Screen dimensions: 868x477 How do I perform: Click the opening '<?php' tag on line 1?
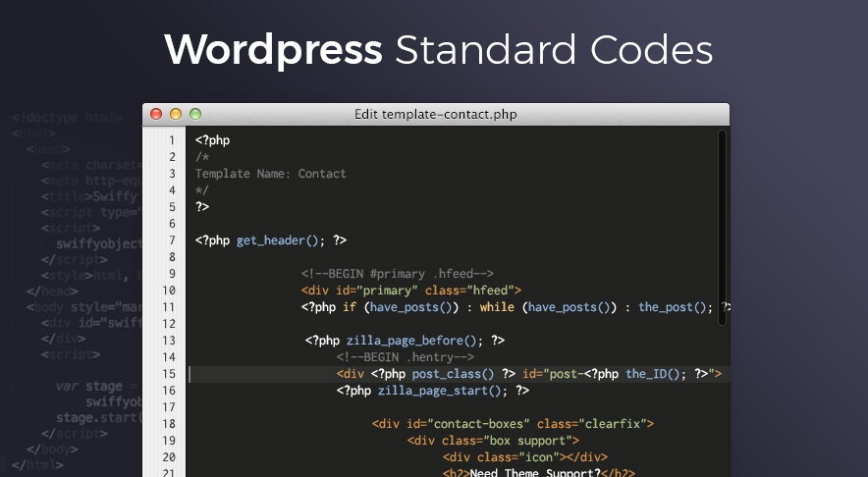pyautogui.click(x=212, y=140)
